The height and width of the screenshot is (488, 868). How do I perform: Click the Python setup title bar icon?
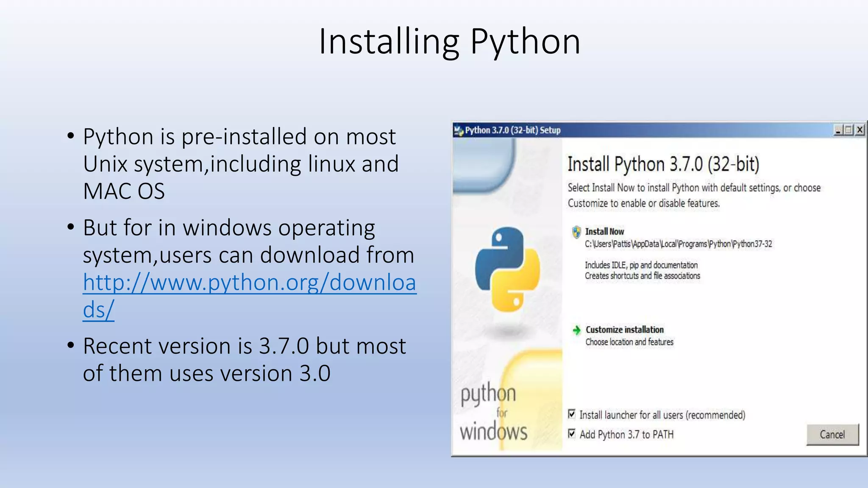(459, 131)
